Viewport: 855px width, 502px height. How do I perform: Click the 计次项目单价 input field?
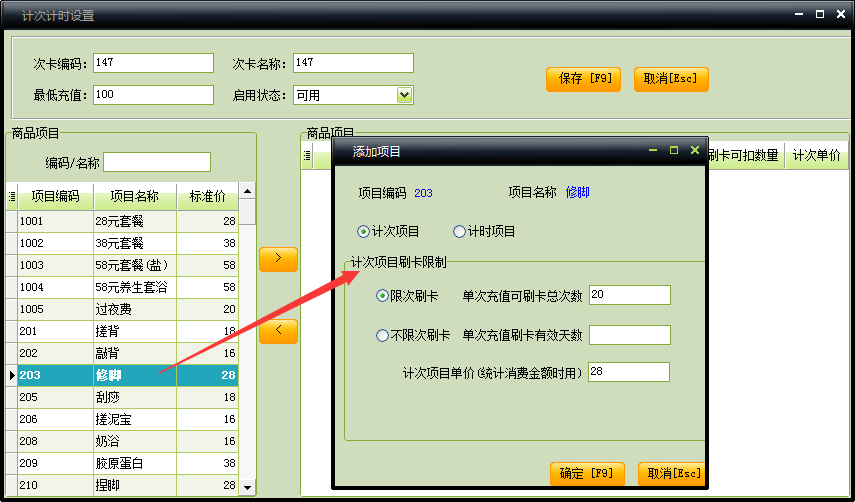[x=629, y=372]
